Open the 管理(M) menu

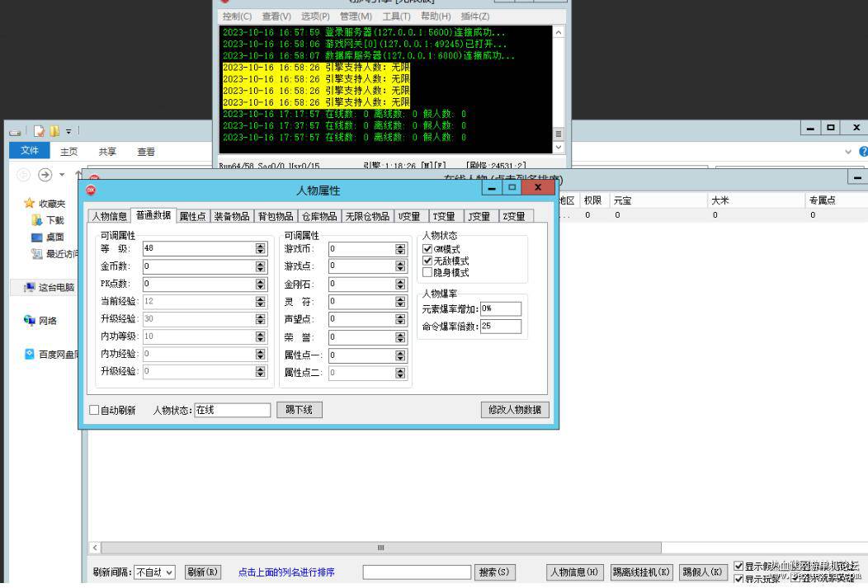[x=356, y=16]
